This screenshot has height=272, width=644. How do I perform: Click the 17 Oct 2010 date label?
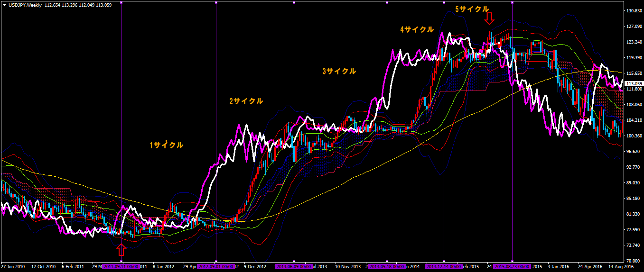(43, 267)
